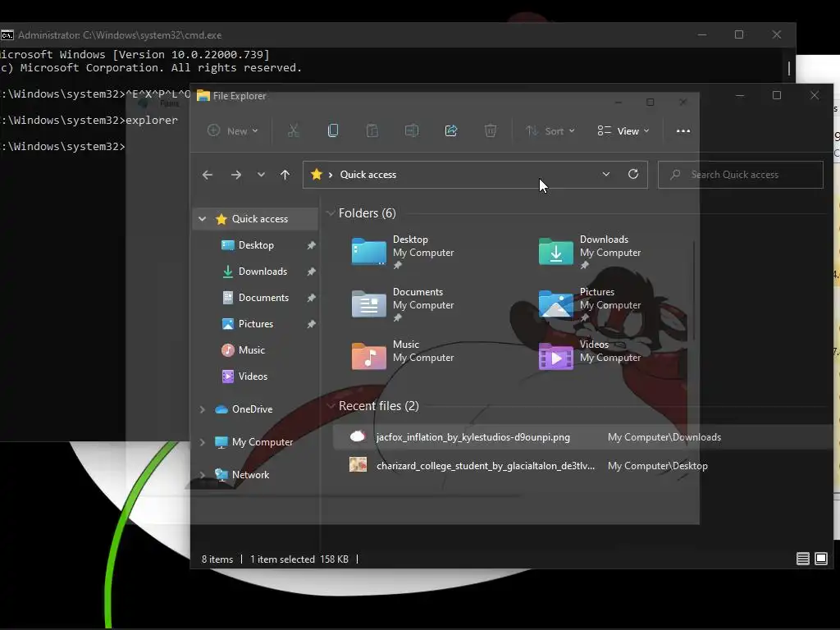Open the Documents folder tile
The height and width of the screenshot is (630, 840).
click(403, 304)
